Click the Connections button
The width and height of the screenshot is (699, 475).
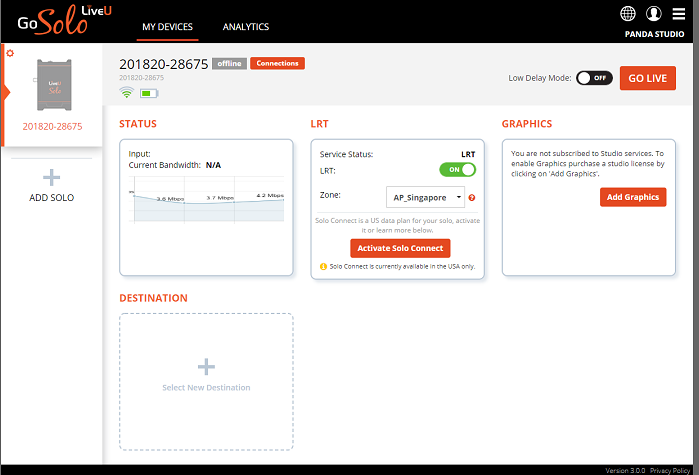click(x=277, y=63)
